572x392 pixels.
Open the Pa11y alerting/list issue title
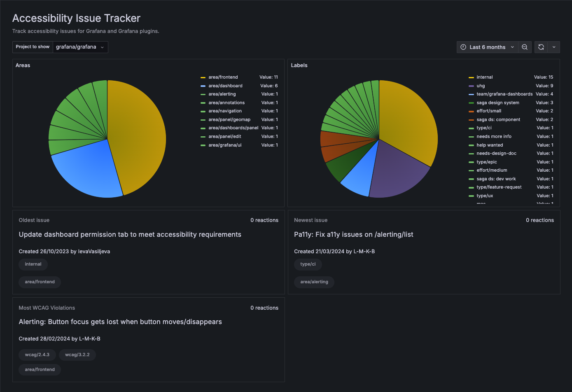pyautogui.click(x=354, y=235)
